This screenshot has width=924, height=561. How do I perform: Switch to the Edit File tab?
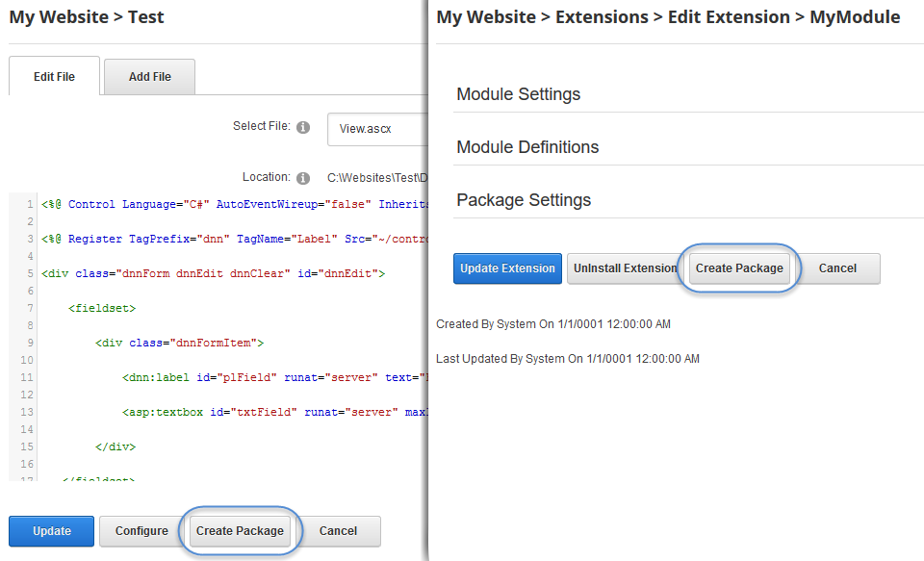tap(54, 77)
